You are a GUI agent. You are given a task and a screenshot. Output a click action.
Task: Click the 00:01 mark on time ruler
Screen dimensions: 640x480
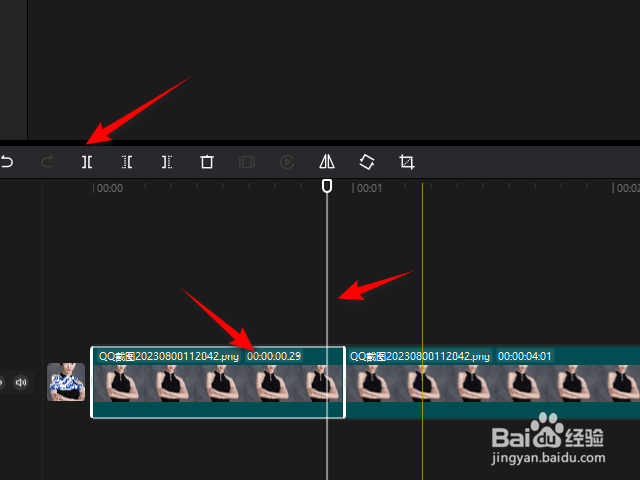(367, 188)
